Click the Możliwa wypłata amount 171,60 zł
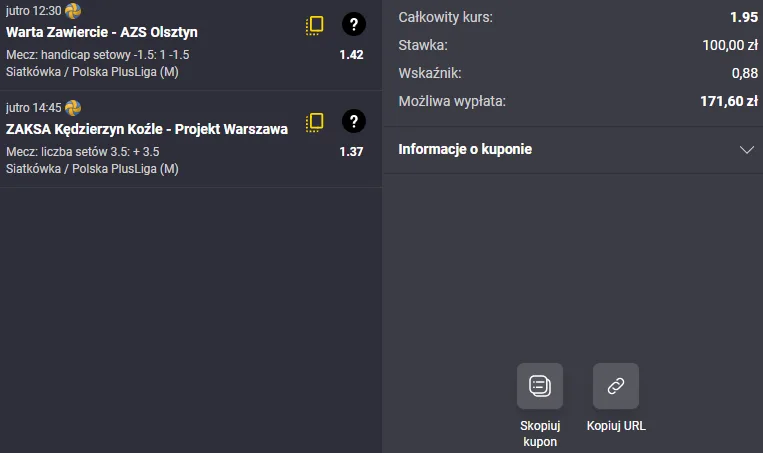 point(723,101)
